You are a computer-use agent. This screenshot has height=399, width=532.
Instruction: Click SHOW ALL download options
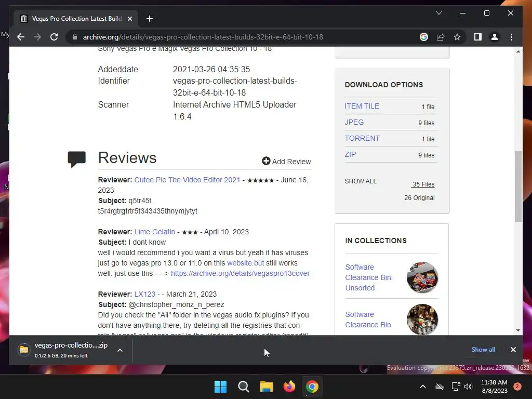coord(361,181)
